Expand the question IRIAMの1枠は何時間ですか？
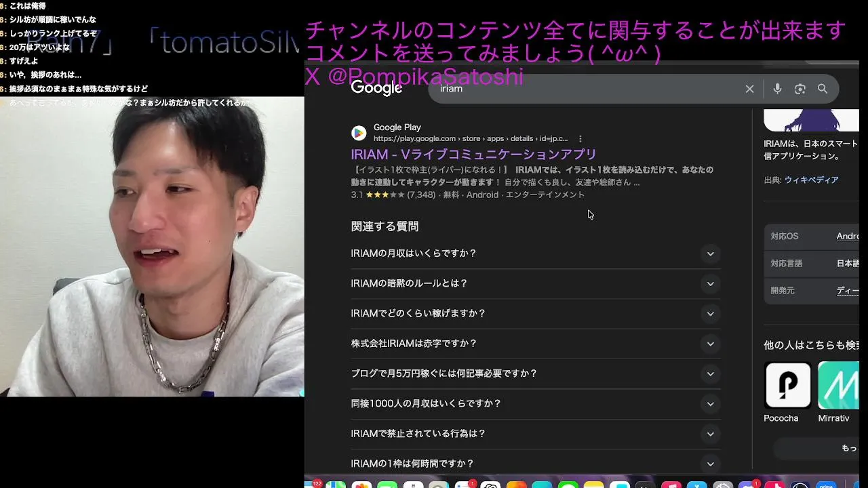Image resolution: width=868 pixels, height=488 pixels. (536, 464)
